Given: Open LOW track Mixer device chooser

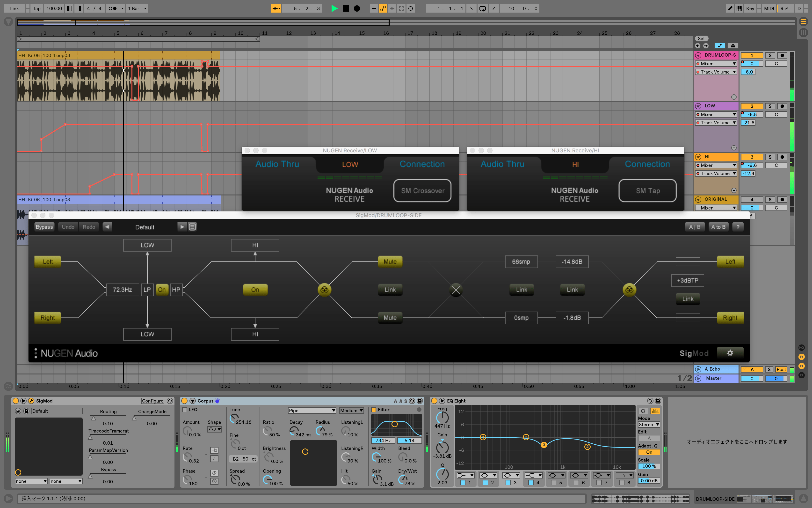Looking at the screenshot, I should click(x=716, y=115).
